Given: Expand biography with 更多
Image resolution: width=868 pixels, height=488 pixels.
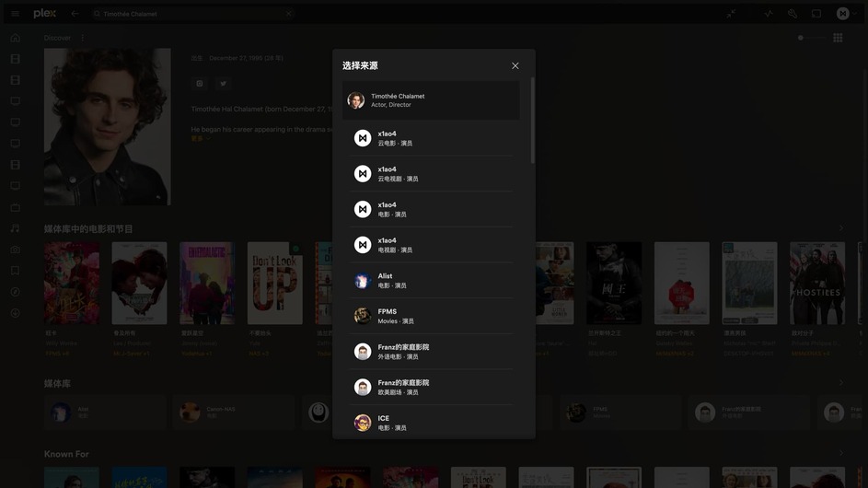Looking at the screenshot, I should (x=201, y=138).
